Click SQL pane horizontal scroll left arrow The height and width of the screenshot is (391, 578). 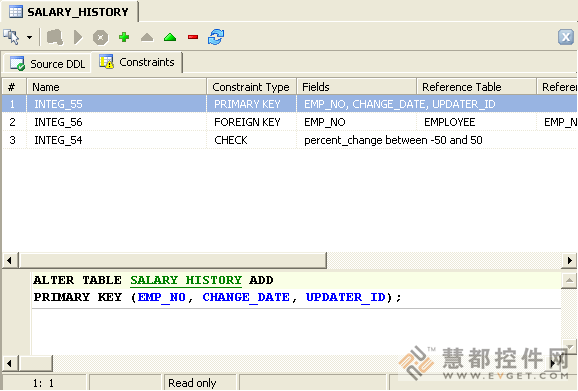pyautogui.click(x=10, y=363)
